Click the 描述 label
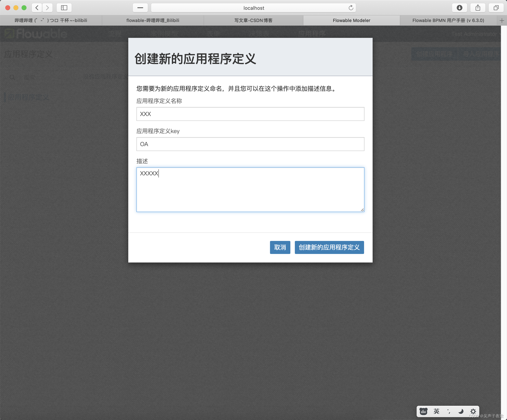 coord(142,161)
